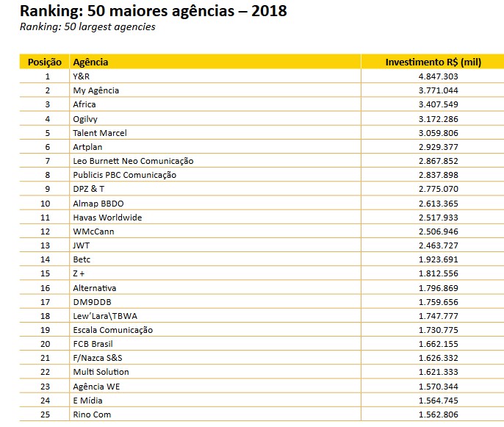The image size is (504, 427).
Task: Select the DM9DDB agency cell
Action: coord(92,302)
